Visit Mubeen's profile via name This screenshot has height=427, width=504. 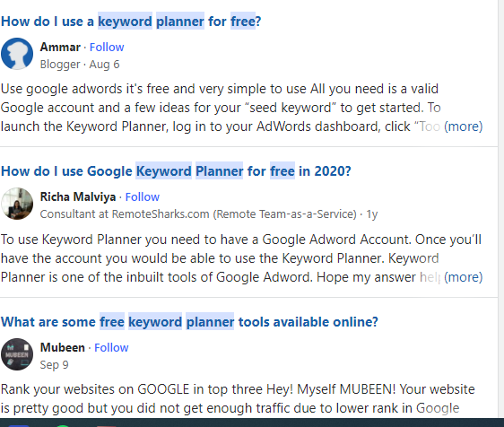point(63,347)
